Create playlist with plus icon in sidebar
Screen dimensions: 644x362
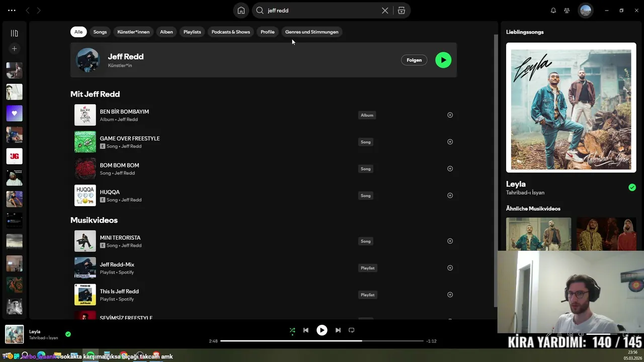point(14,49)
